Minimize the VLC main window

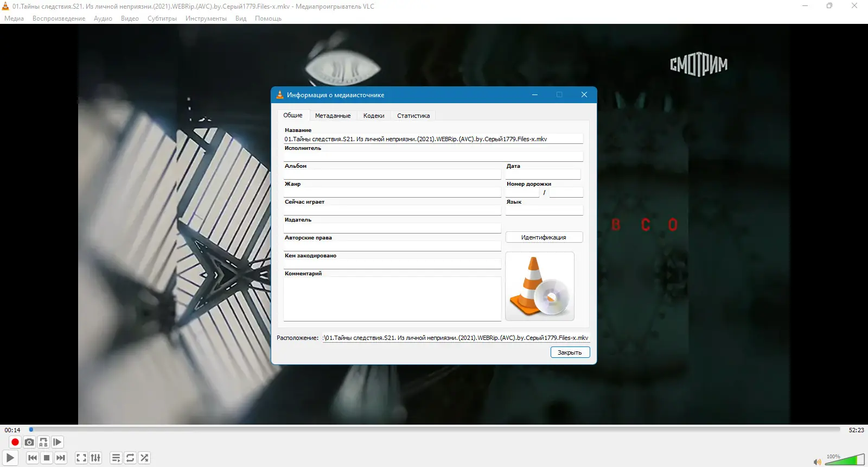pyautogui.click(x=805, y=6)
